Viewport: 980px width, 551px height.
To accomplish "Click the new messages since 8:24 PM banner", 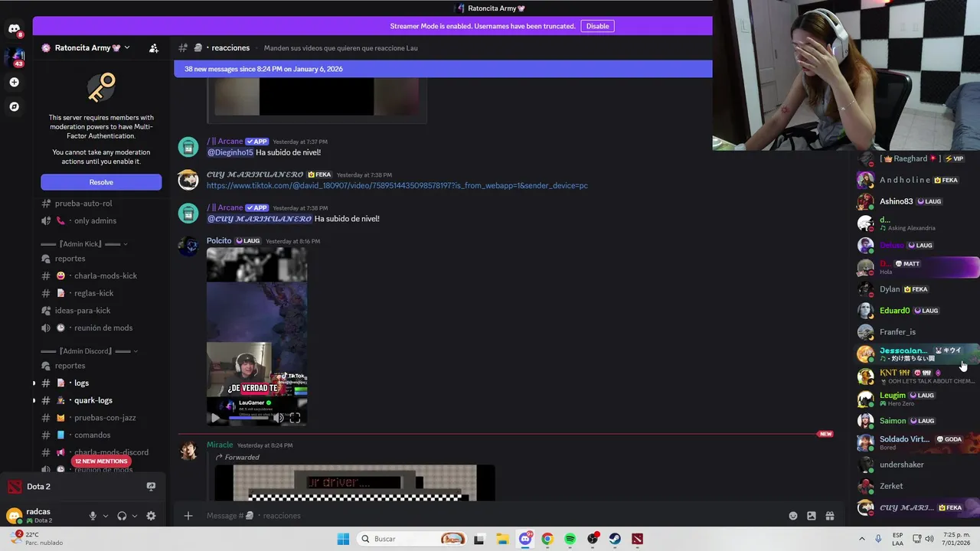I will click(443, 69).
